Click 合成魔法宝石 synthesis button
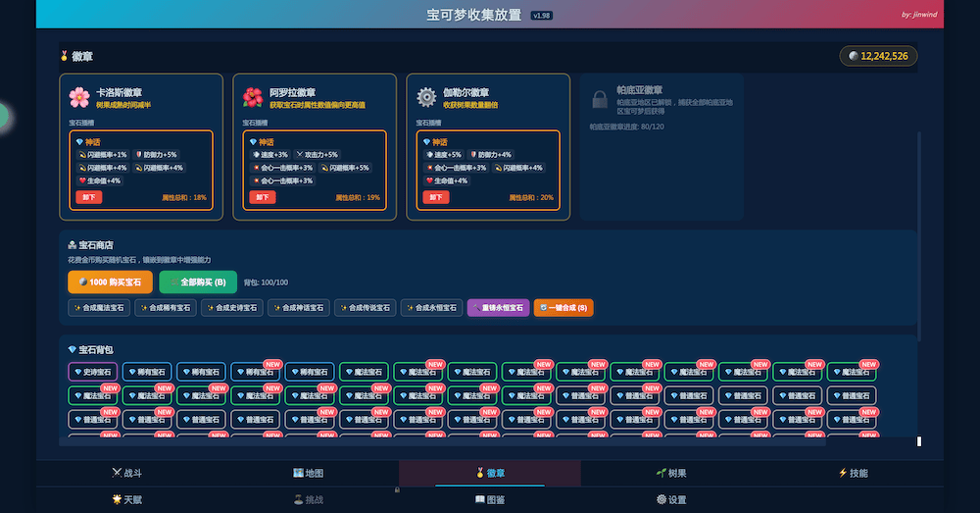Image resolution: width=980 pixels, height=513 pixels. point(99,308)
